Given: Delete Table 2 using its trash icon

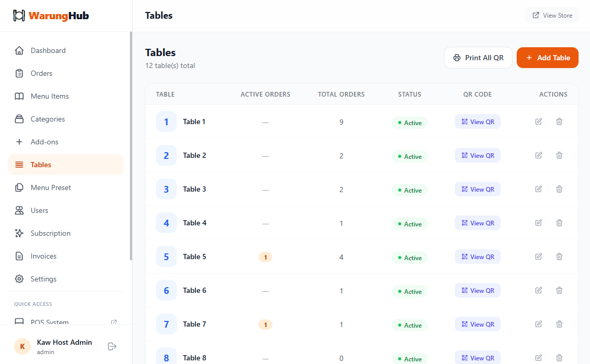Looking at the screenshot, I should click(559, 155).
